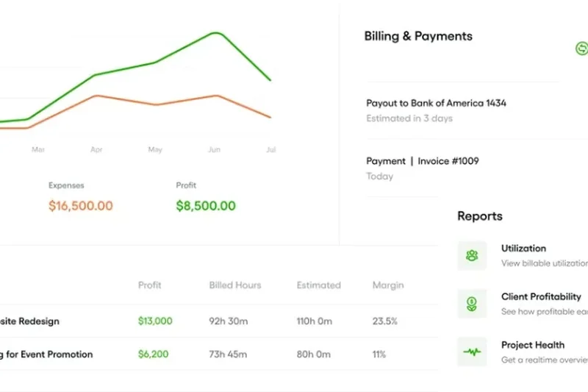Click the Estimated column header

pos(318,285)
